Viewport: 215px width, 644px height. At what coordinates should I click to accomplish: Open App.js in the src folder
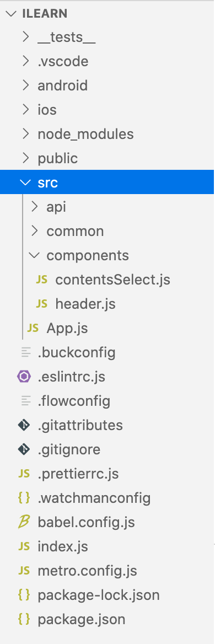(x=67, y=328)
